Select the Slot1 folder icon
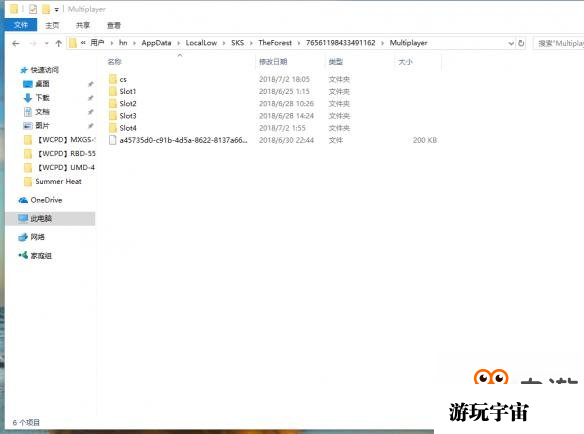This screenshot has height=434, width=584. [113, 91]
